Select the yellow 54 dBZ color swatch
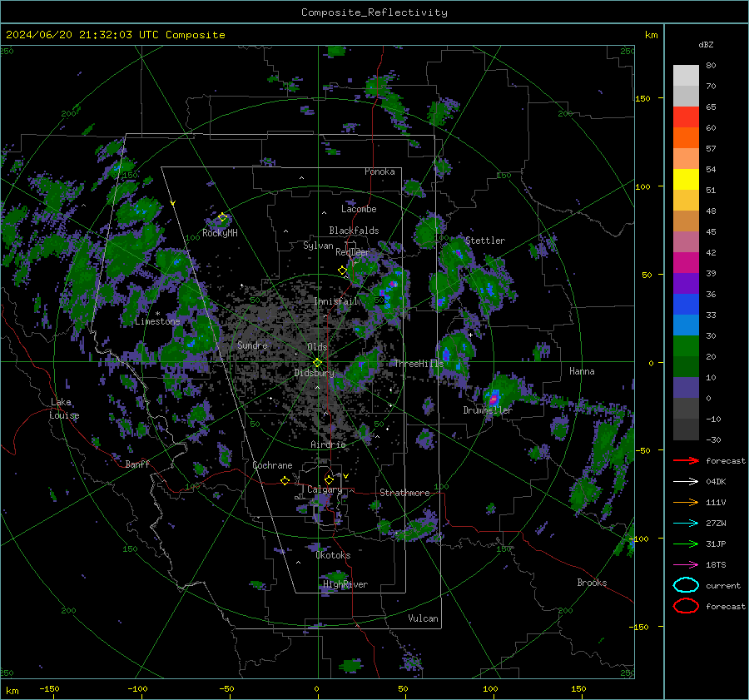Viewport: 749px width, 700px height. 686,179
